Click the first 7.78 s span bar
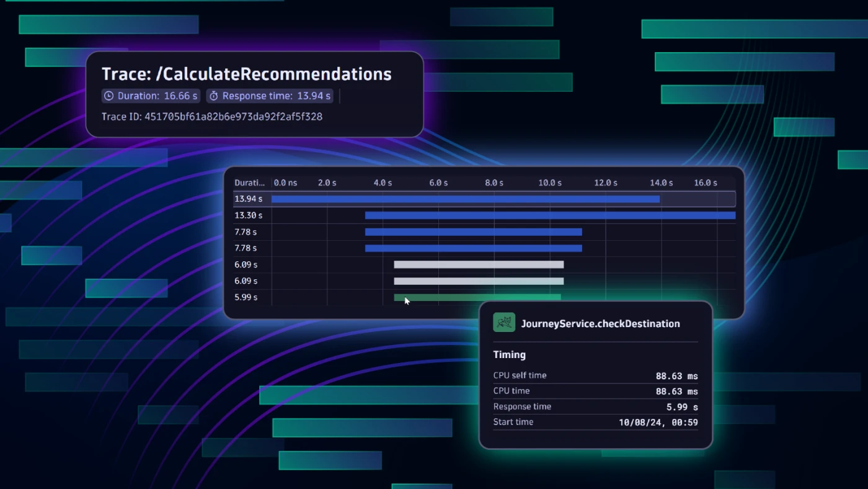 click(473, 231)
